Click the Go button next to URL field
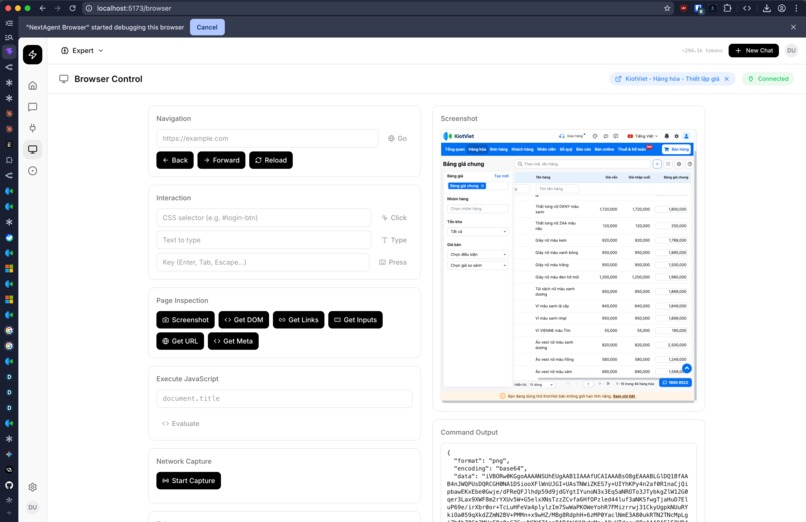Image resolution: width=806 pixels, height=522 pixels. pos(397,138)
